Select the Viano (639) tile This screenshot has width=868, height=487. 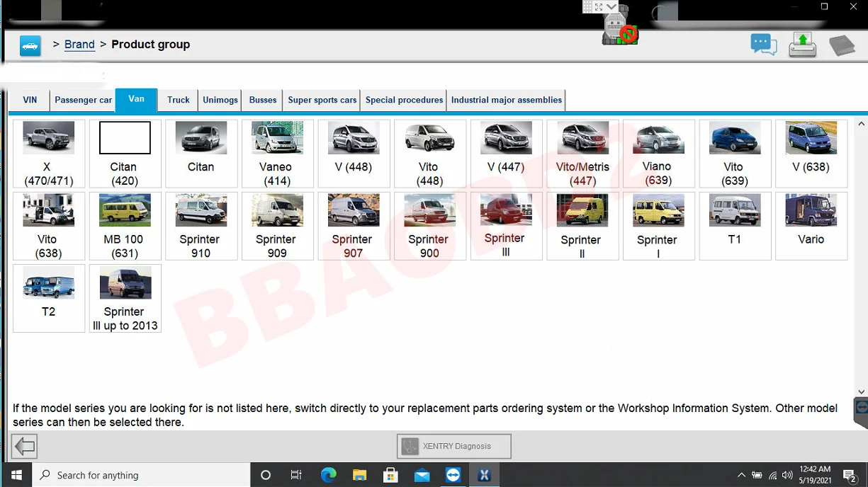pos(658,154)
